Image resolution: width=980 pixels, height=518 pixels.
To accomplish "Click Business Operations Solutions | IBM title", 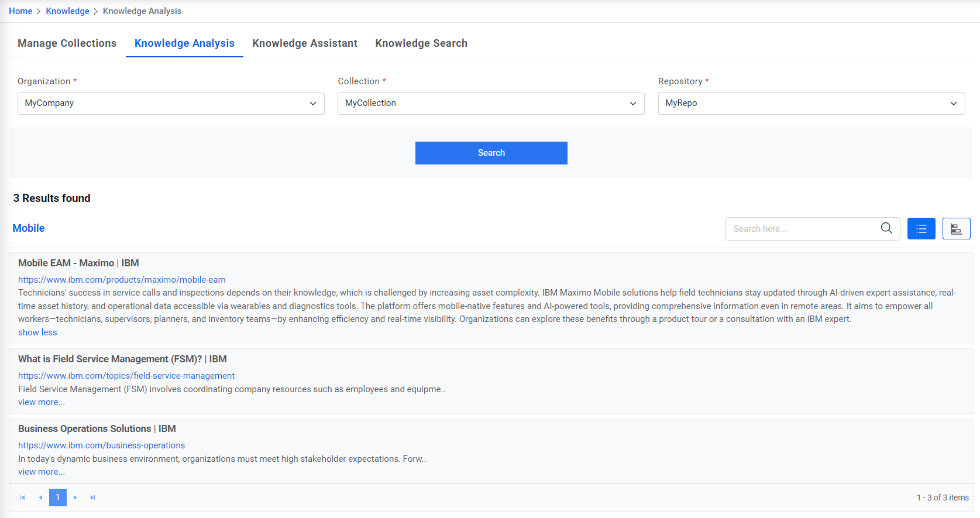I will point(97,429).
